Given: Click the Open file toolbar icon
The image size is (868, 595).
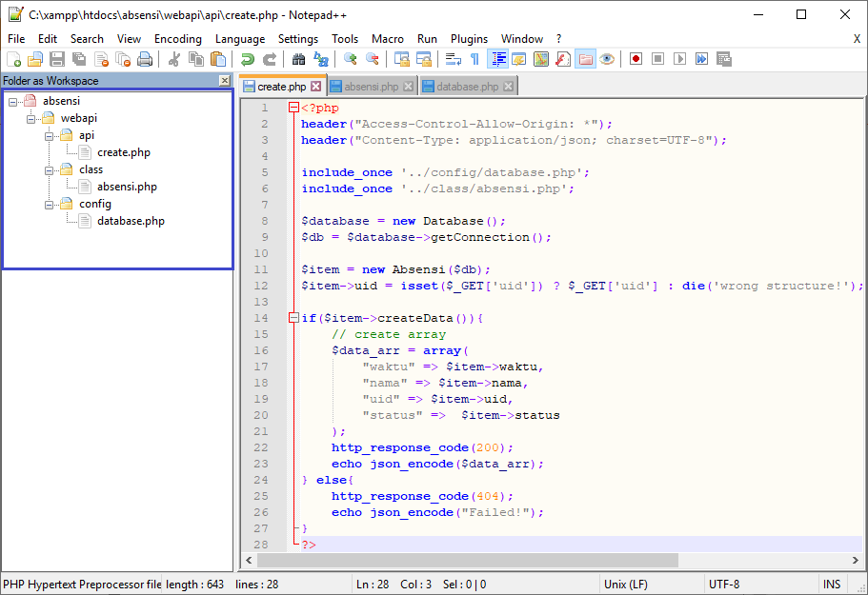Looking at the screenshot, I should (x=35, y=59).
